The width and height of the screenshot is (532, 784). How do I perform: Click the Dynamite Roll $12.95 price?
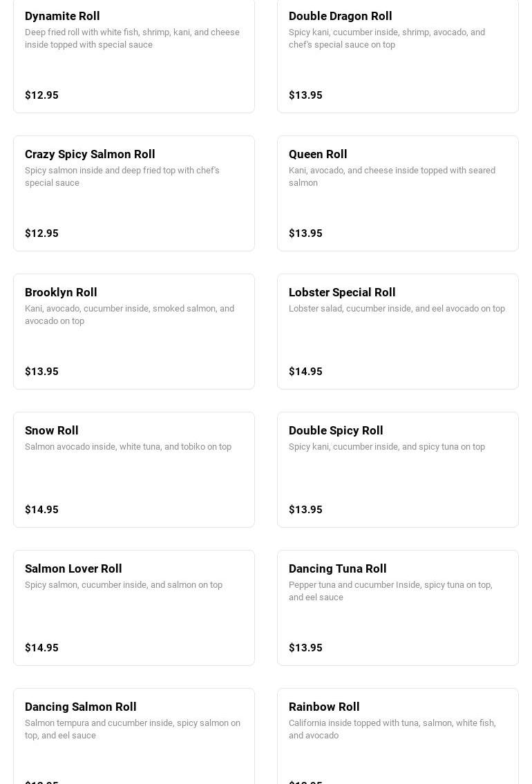pyautogui.click(x=41, y=95)
